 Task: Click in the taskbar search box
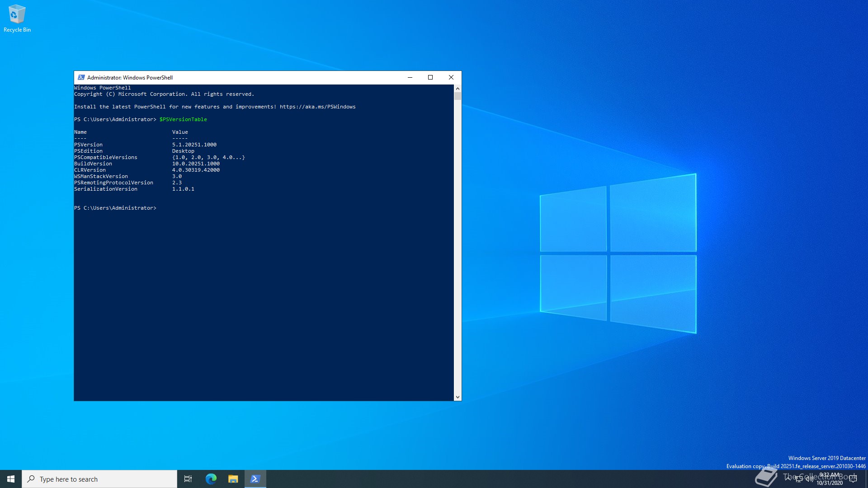pos(99,479)
